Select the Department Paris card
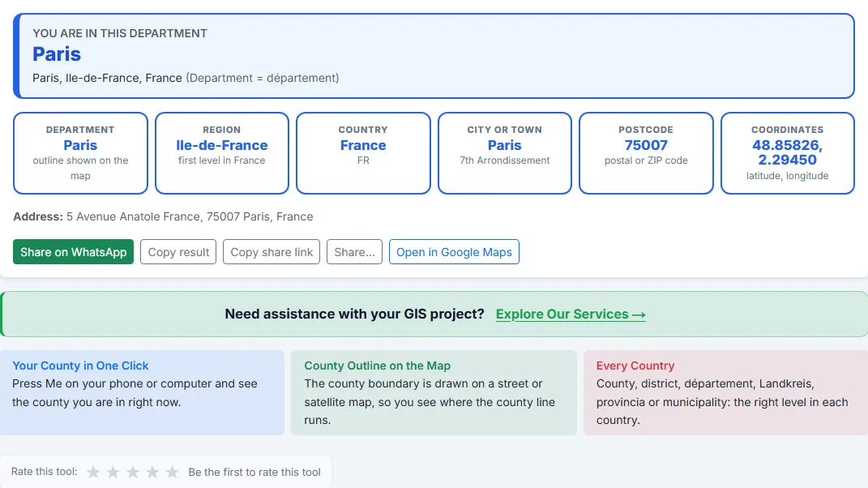This screenshot has height=488, width=868. (x=80, y=153)
